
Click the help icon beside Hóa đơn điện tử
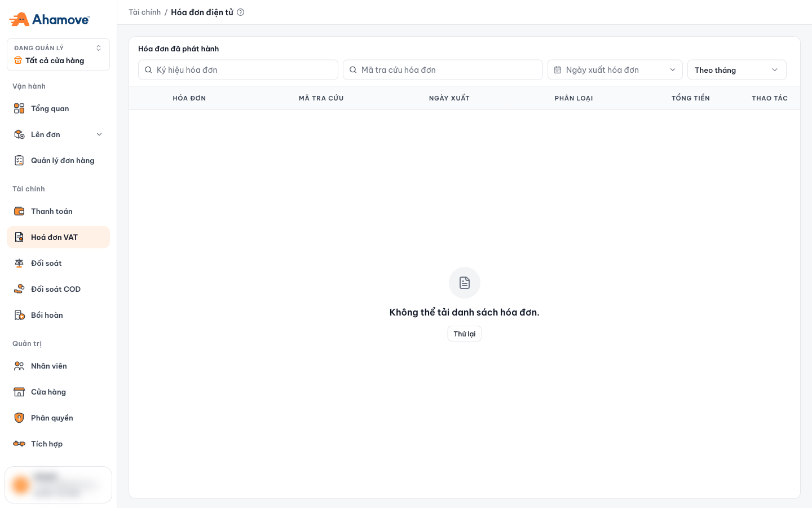click(x=241, y=12)
